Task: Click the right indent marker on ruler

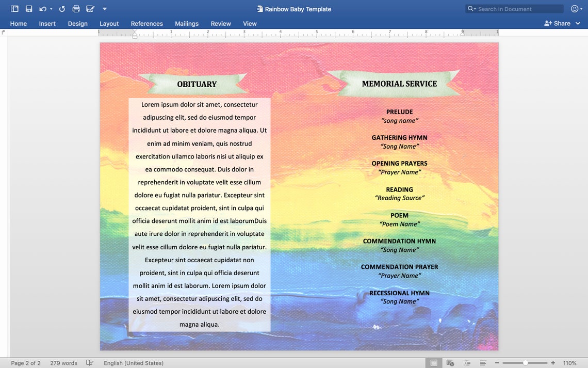Action: point(462,34)
